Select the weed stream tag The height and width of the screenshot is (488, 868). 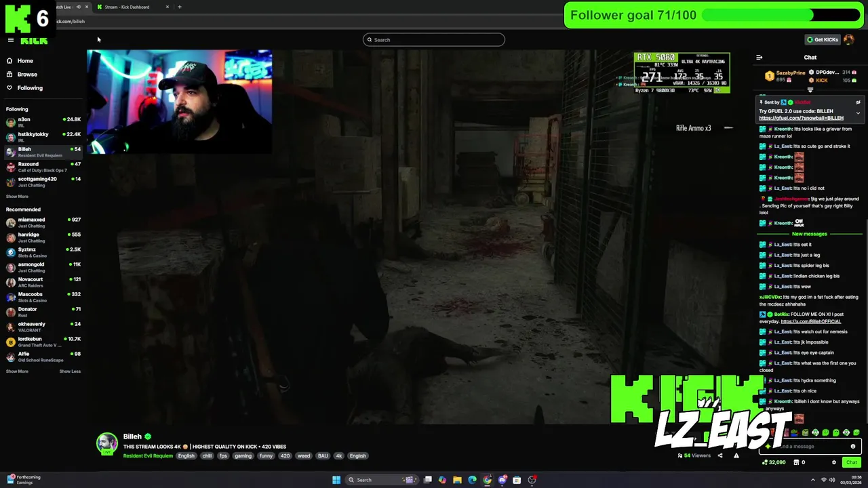coord(304,456)
